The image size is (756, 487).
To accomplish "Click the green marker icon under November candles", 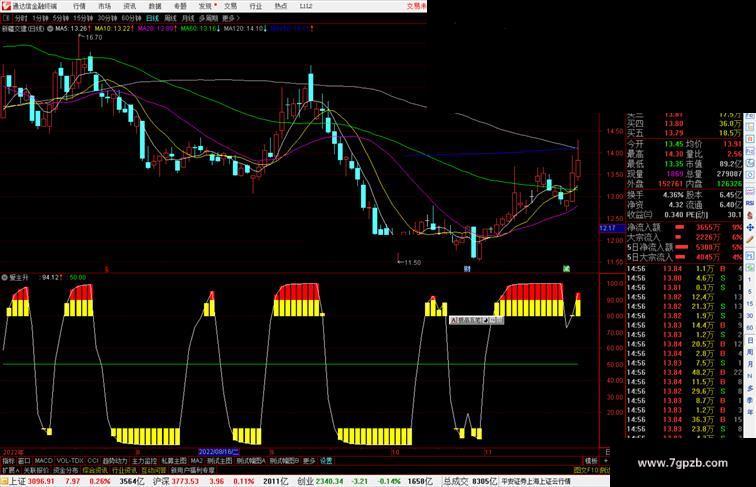I will click(567, 269).
